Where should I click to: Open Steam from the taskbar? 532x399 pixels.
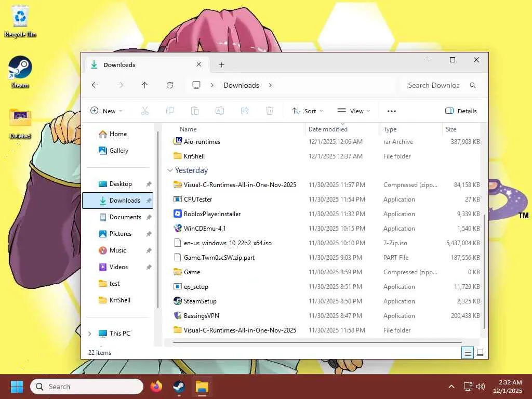(x=179, y=387)
